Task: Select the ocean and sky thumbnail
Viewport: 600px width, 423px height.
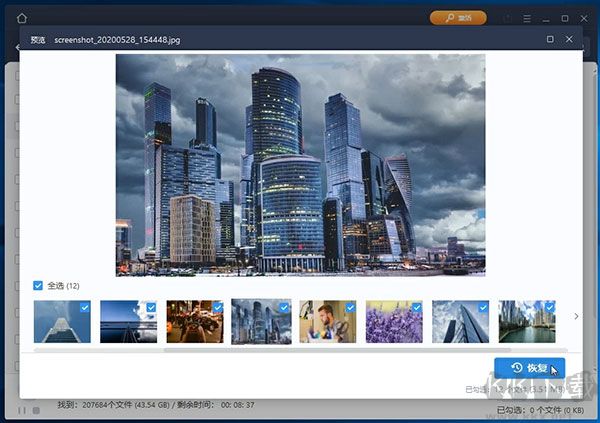Action: point(127,322)
